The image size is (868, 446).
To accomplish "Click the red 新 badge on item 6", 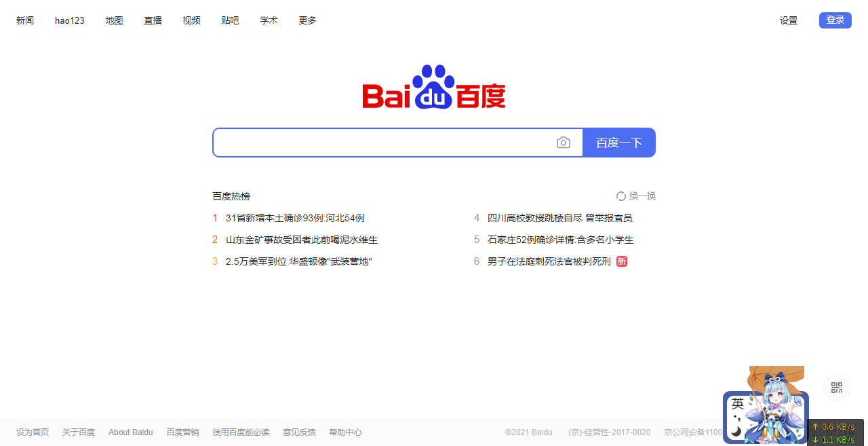I will click(622, 261).
